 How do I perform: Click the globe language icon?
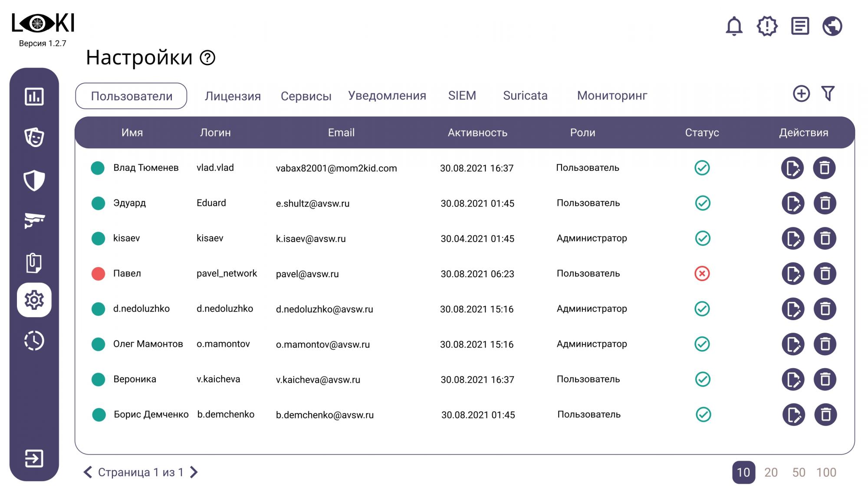point(832,26)
